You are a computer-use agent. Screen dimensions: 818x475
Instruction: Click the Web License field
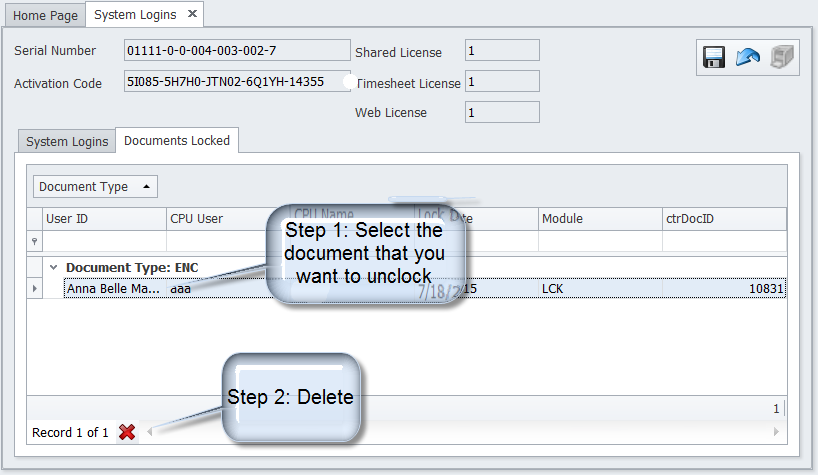click(502, 113)
